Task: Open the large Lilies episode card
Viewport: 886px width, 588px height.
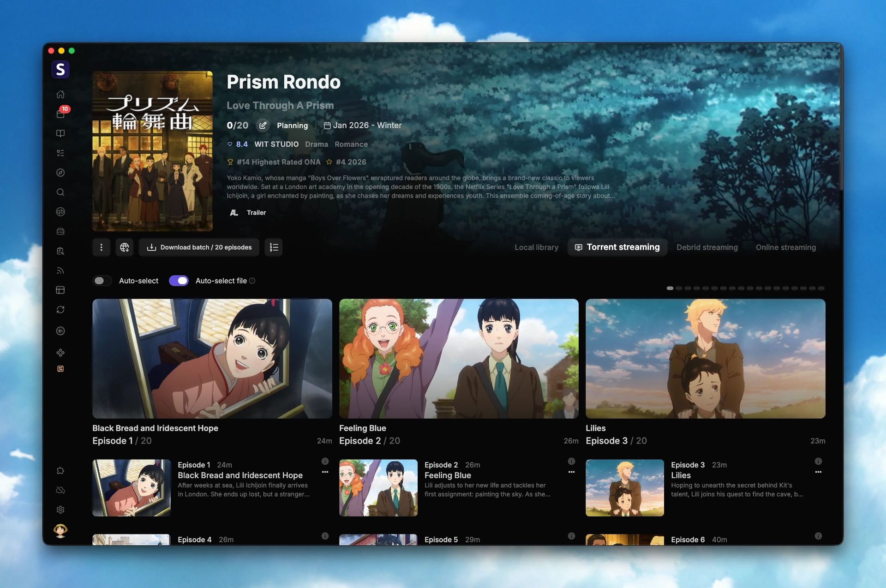Action: pyautogui.click(x=706, y=359)
